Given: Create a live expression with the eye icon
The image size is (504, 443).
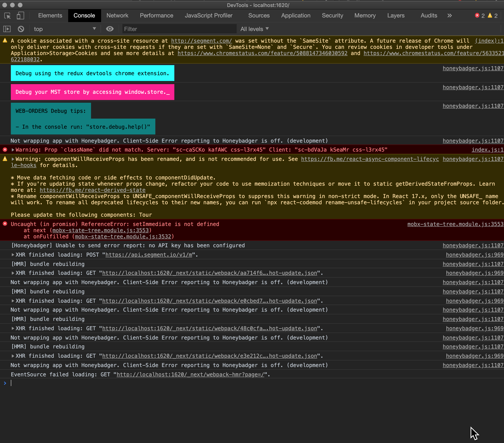Looking at the screenshot, I should click(x=110, y=29).
